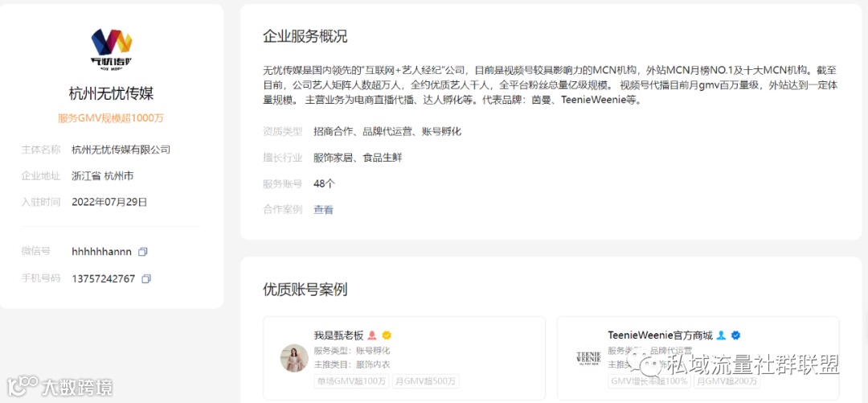Open the TeenieWeenie官方商城 account name

coord(660,335)
